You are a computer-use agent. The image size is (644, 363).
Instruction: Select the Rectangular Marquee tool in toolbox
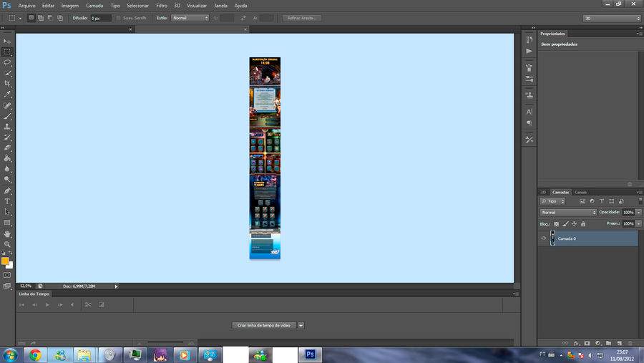click(7, 52)
